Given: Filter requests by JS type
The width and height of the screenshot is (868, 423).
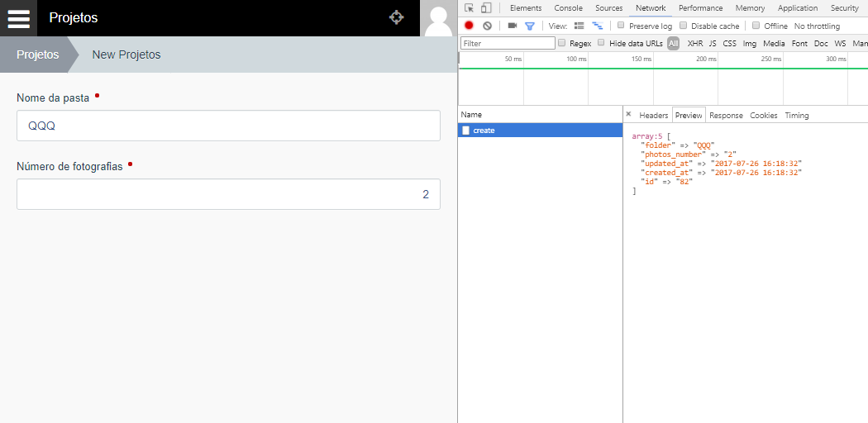Looking at the screenshot, I should coord(713,43).
